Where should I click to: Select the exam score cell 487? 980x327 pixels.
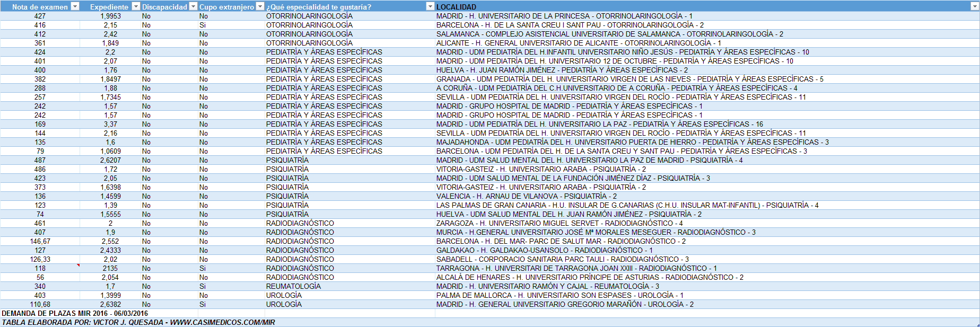pyautogui.click(x=40, y=160)
